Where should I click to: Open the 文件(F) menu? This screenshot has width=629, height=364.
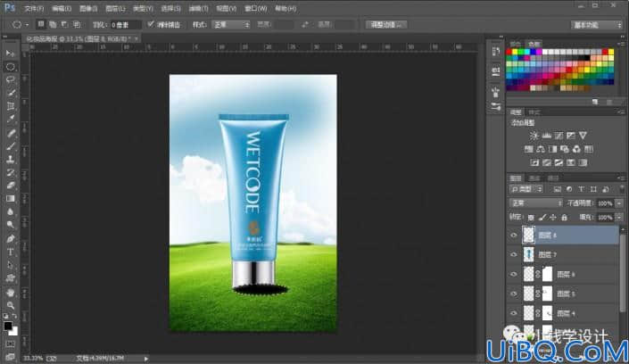pyautogui.click(x=34, y=8)
